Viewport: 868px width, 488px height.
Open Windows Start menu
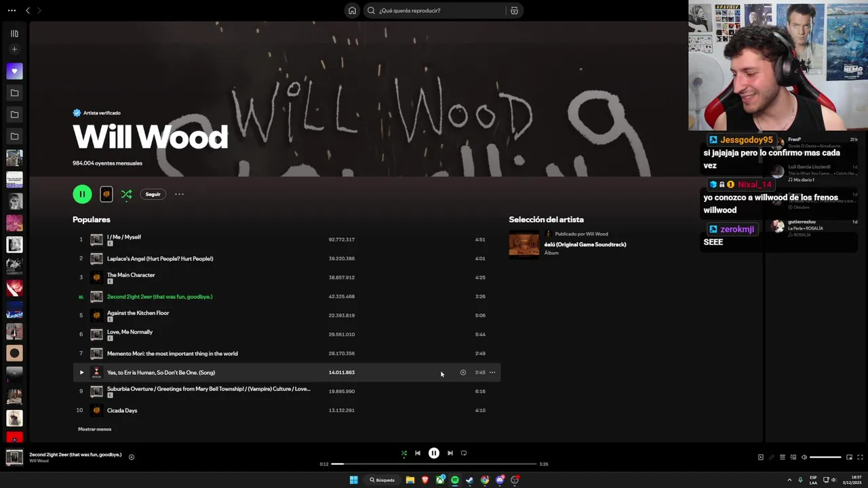click(353, 480)
